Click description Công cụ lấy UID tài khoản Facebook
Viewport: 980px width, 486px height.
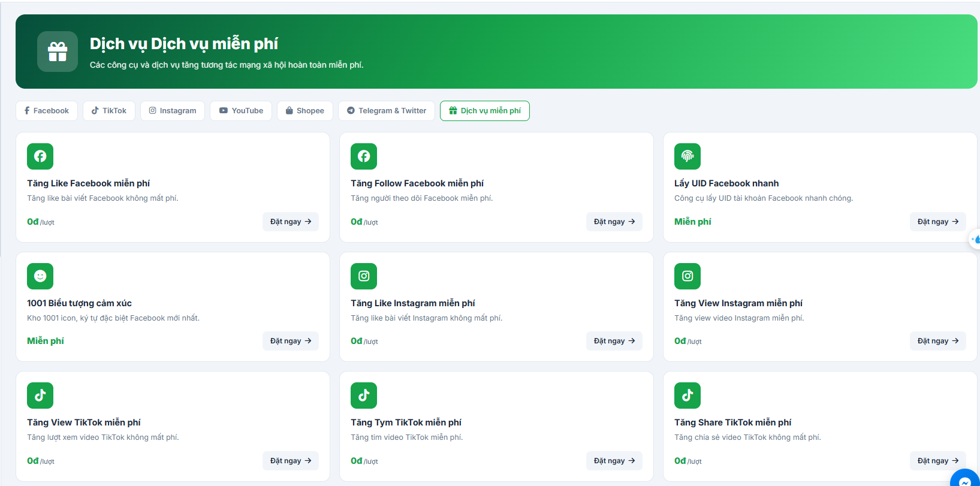(764, 198)
